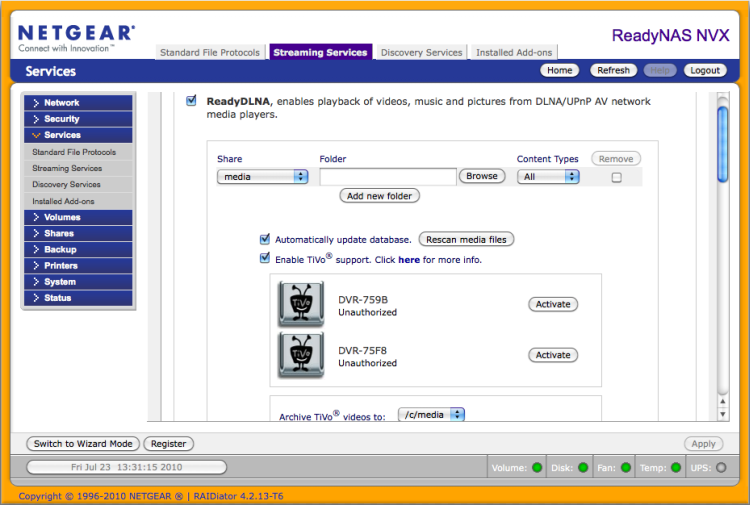Click the UPS status gray LED

click(721, 468)
